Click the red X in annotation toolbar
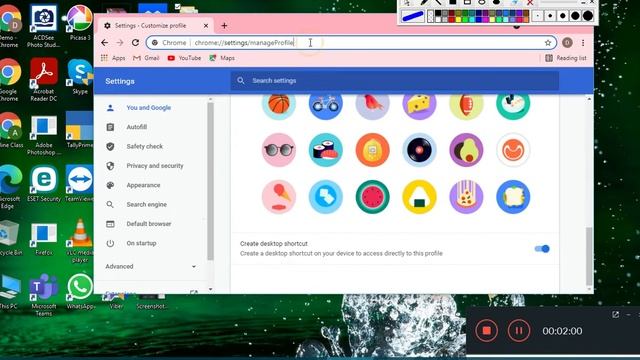 [530, 2]
